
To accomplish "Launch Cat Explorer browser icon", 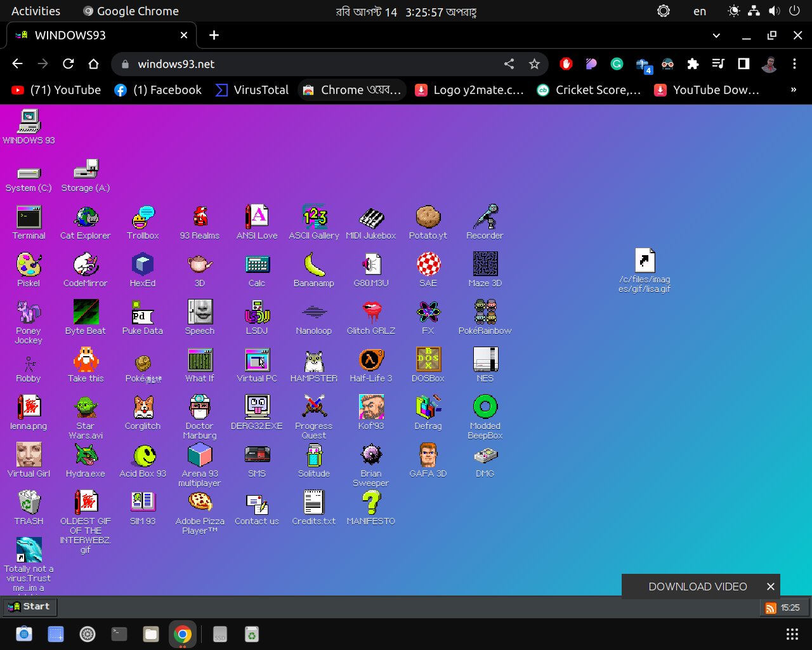I will tap(86, 218).
